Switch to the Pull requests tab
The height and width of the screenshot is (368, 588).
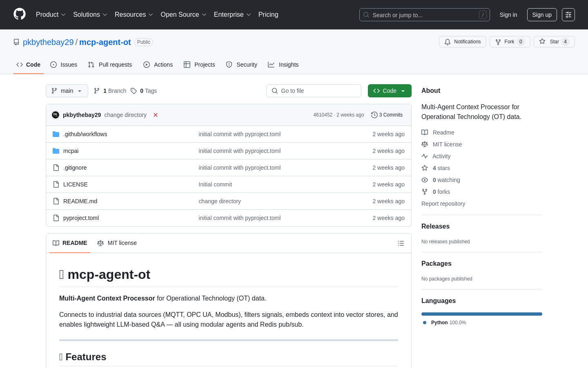(110, 65)
